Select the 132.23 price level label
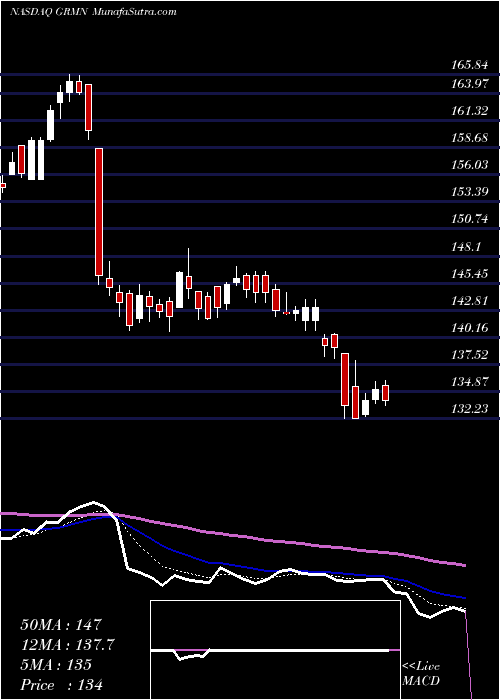This screenshot has height=700, width=500. tap(468, 409)
